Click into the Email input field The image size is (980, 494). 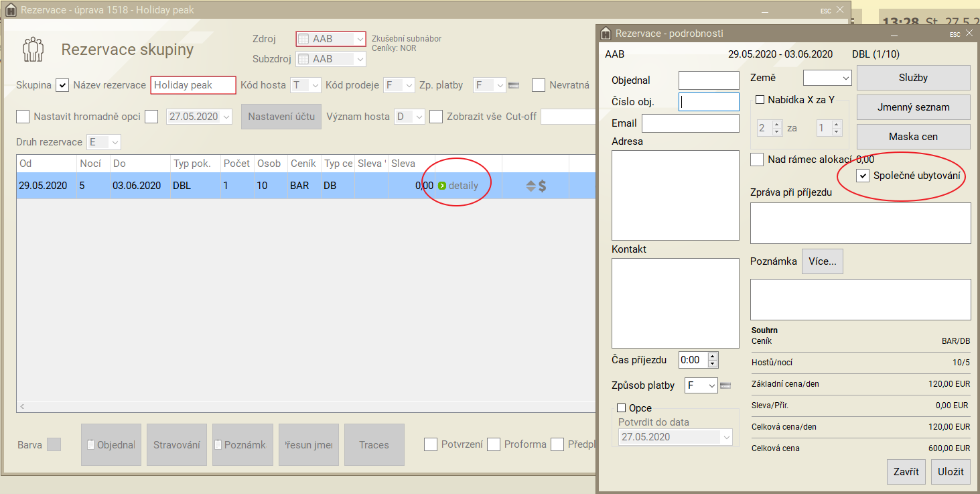tap(690, 123)
